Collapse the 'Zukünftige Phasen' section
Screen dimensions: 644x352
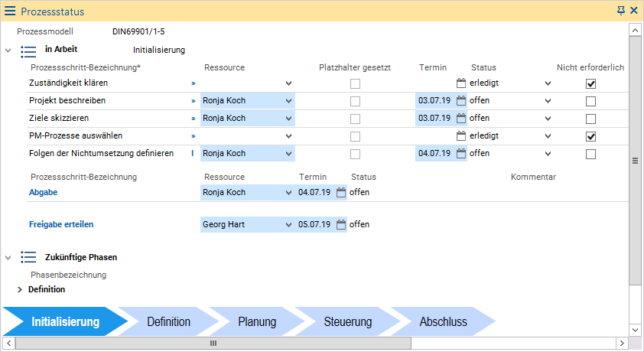8,258
